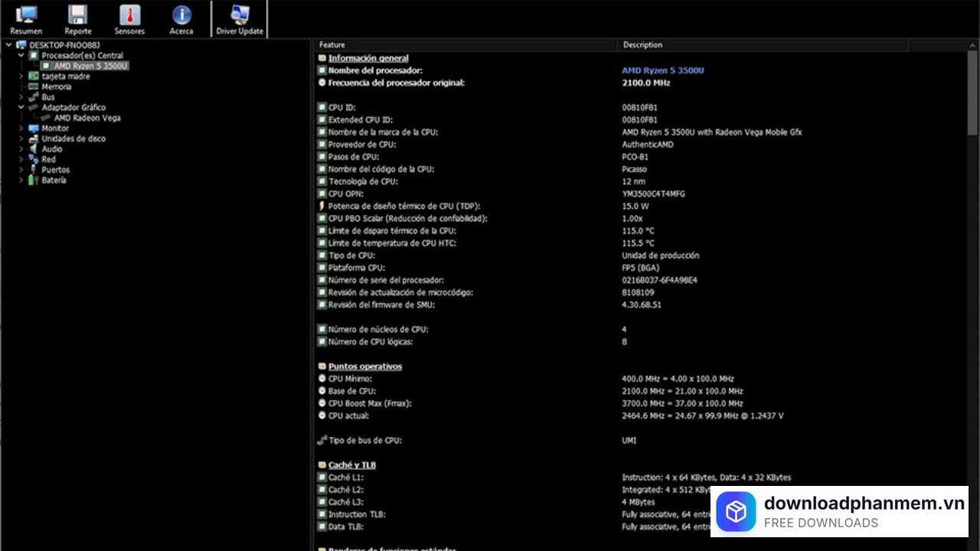The width and height of the screenshot is (980, 551).
Task: Expand the tarjeta madre node
Action: (x=21, y=77)
